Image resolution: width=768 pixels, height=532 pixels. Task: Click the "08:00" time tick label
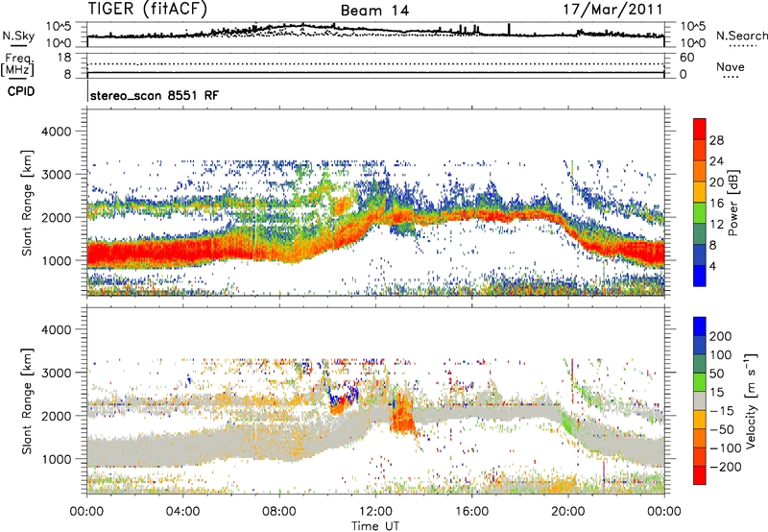[279, 512]
